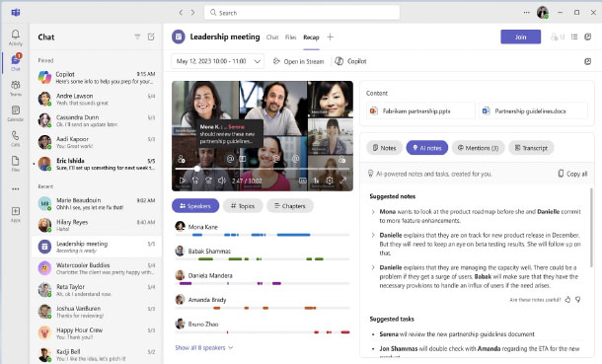Open the list icon beside participants

point(574,36)
